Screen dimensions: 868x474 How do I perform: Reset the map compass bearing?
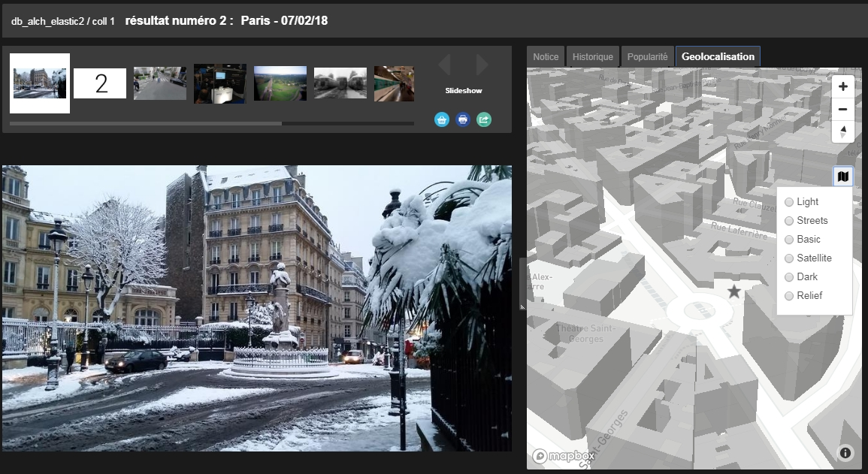pyautogui.click(x=842, y=131)
